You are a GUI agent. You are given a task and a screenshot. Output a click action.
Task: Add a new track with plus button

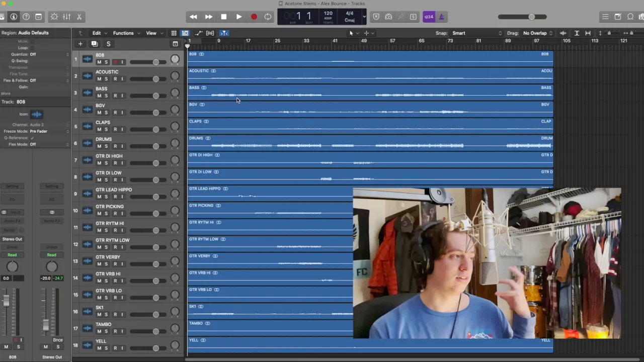80,44
